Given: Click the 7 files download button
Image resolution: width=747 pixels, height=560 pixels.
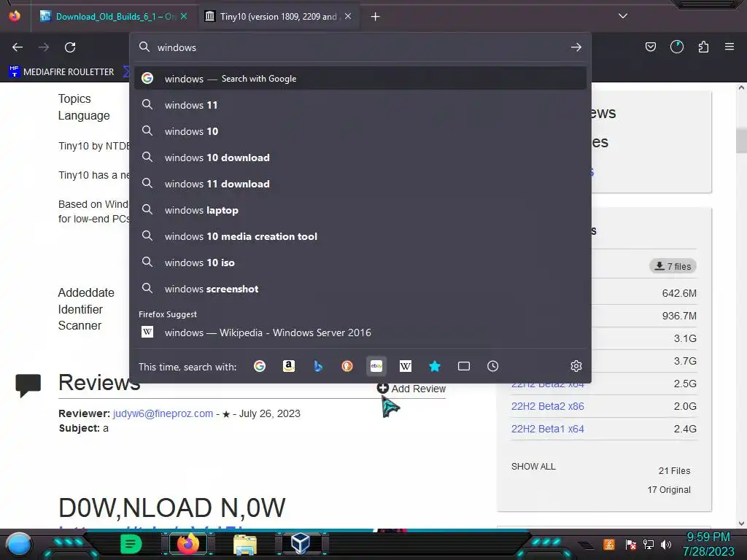Looking at the screenshot, I should pos(673,266).
